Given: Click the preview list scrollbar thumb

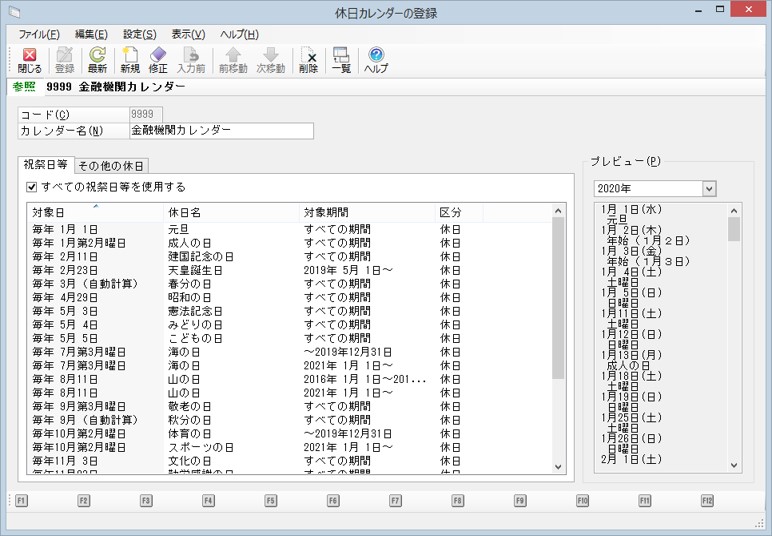Looking at the screenshot, I should pyautogui.click(x=734, y=229).
